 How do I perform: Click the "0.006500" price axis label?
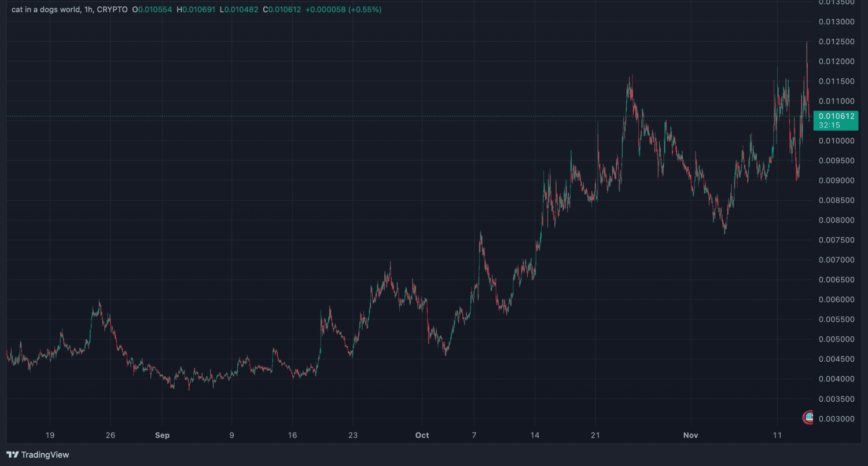click(838, 280)
